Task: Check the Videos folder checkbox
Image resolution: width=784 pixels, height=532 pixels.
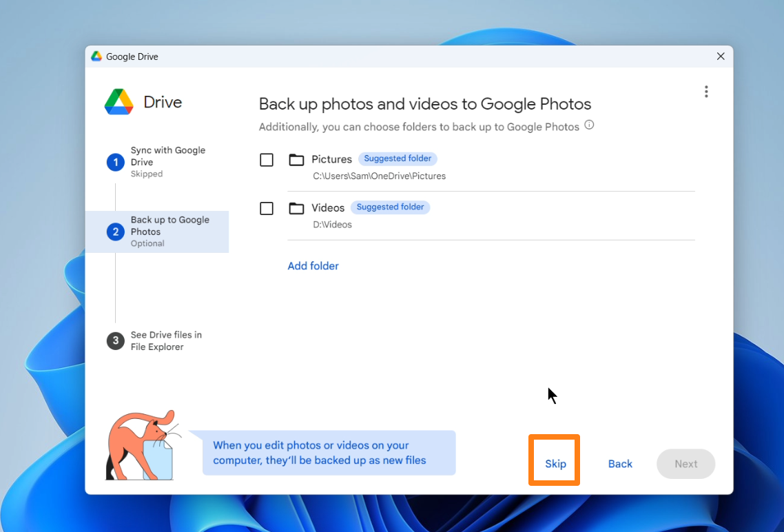Action: [x=267, y=208]
